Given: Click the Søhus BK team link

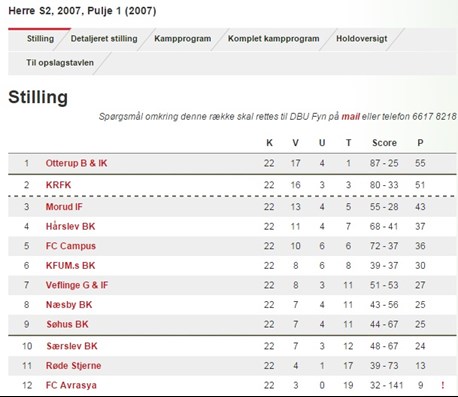Looking at the screenshot, I should pos(67,324).
